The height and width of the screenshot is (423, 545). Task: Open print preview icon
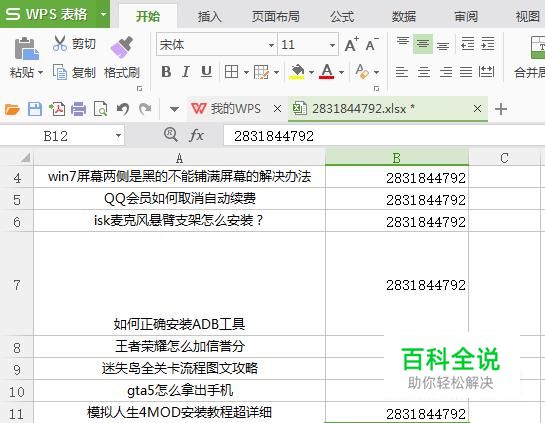pos(100,109)
